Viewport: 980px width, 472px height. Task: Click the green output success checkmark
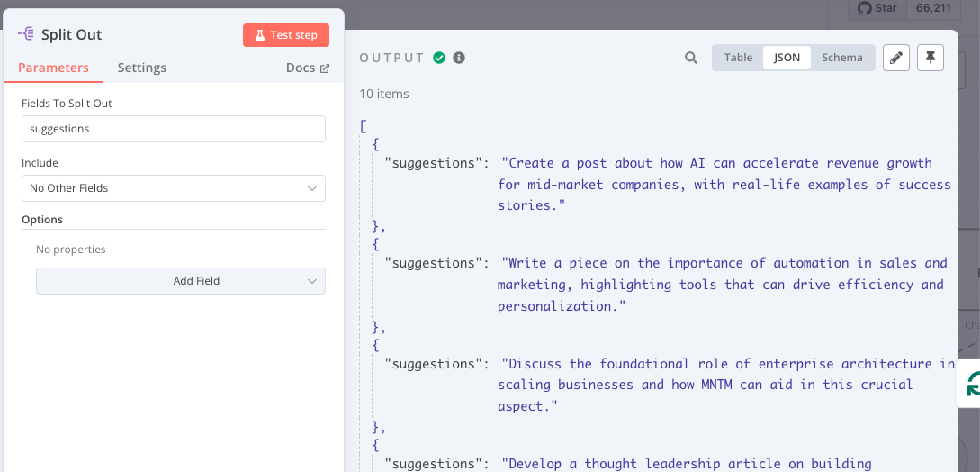point(439,58)
